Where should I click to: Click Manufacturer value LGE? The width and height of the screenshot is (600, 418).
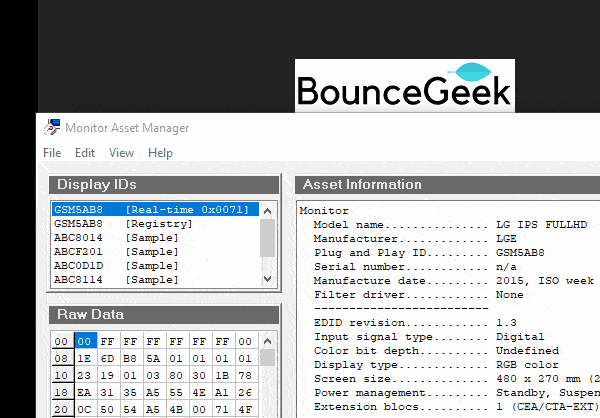[506, 239]
